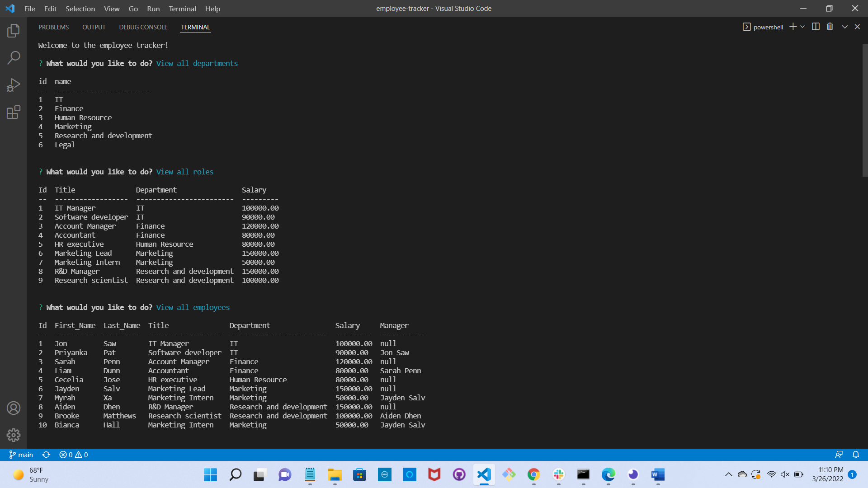
Task: Open the Manage gear menu
Action: tap(13, 435)
